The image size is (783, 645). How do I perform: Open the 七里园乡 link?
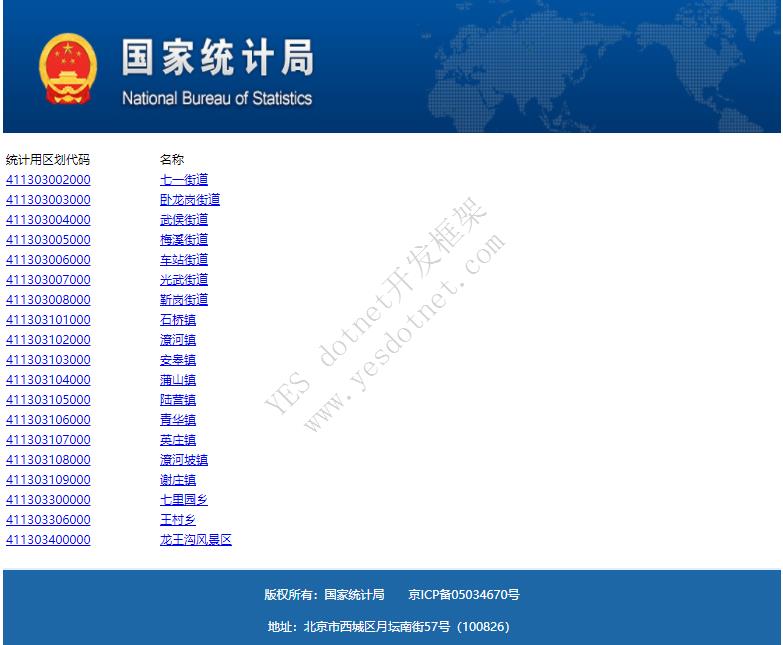pyautogui.click(x=184, y=499)
